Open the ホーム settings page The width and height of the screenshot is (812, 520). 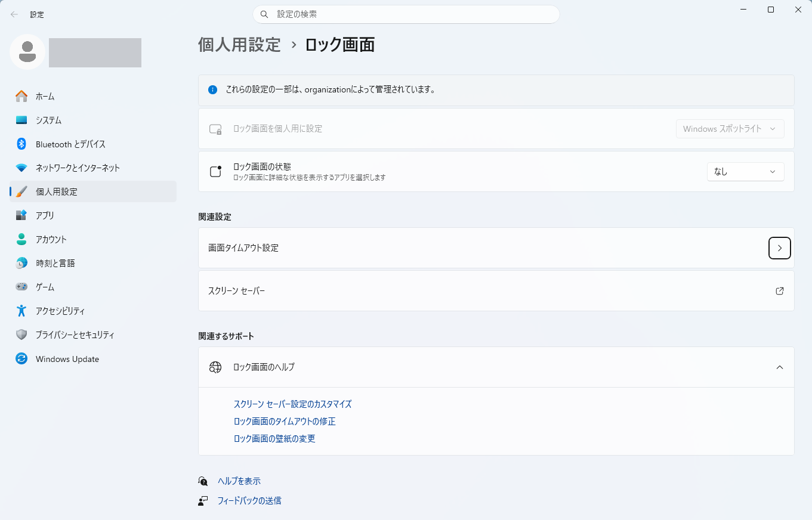pyautogui.click(x=93, y=96)
